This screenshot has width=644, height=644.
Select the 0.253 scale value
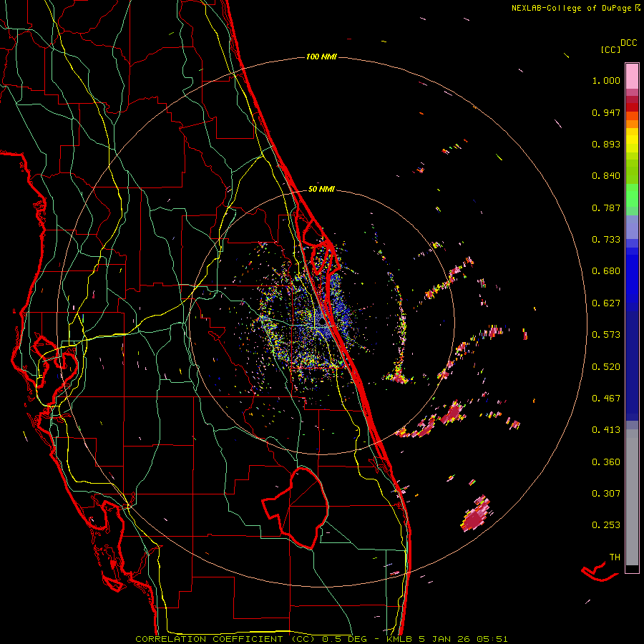coord(606,525)
